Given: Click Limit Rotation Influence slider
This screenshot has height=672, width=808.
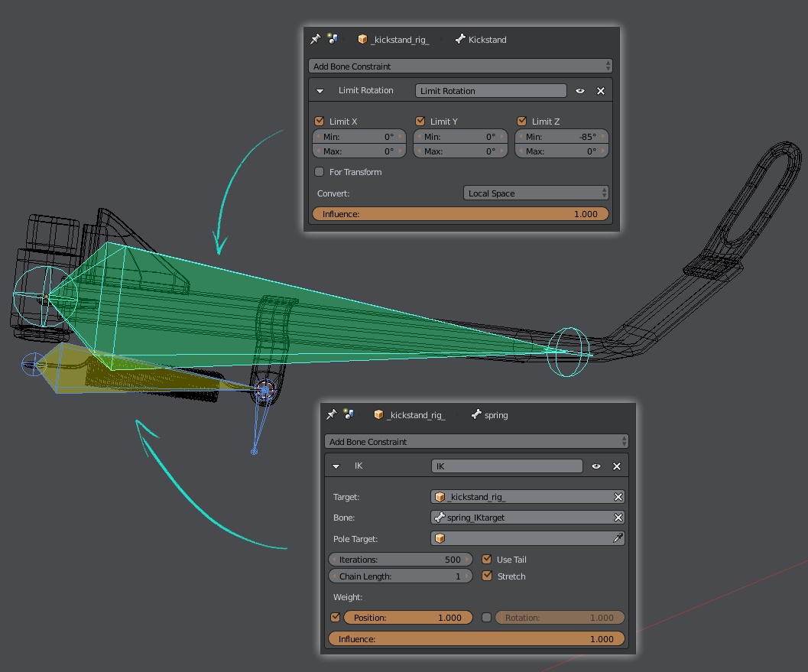Looking at the screenshot, I should [x=460, y=214].
